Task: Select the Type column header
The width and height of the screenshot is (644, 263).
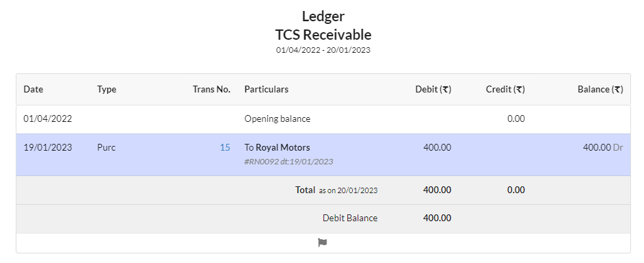Action: (x=107, y=89)
